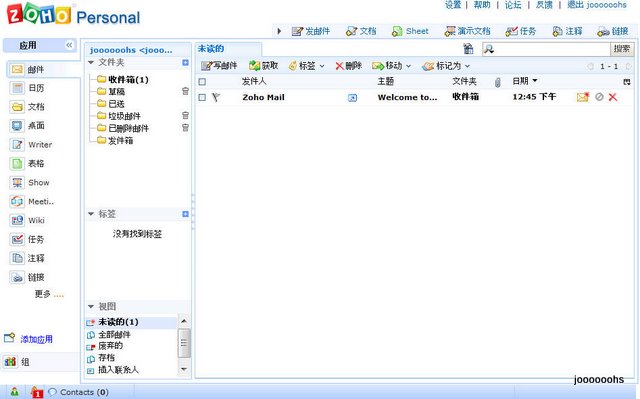Click 发邮件 in the top quick bar
This screenshot has height=399, width=640.
click(x=311, y=31)
